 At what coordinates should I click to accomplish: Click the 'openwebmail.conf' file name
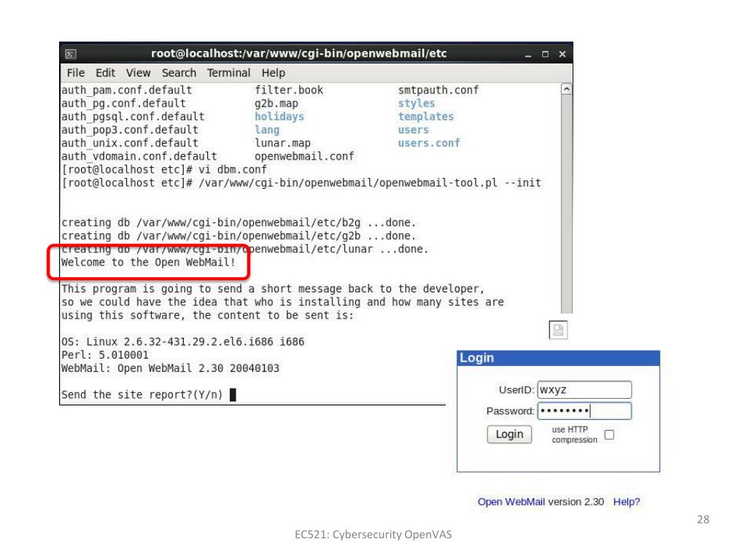(x=304, y=157)
